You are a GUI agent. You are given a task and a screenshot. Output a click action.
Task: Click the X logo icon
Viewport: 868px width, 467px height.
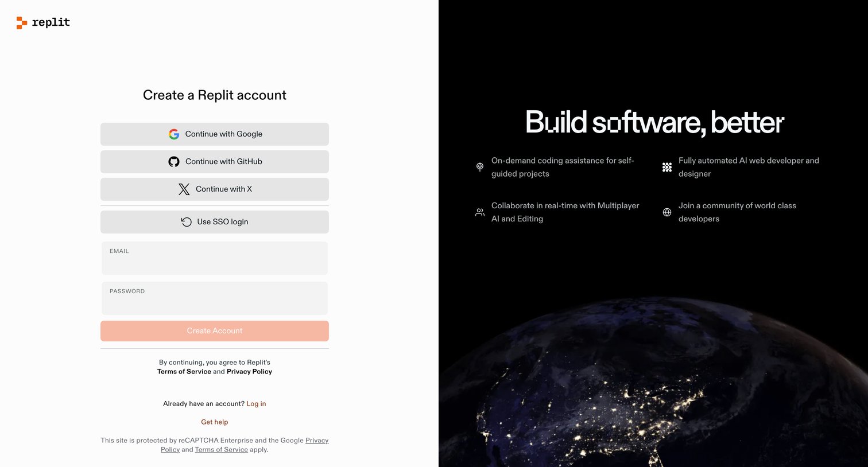(184, 189)
